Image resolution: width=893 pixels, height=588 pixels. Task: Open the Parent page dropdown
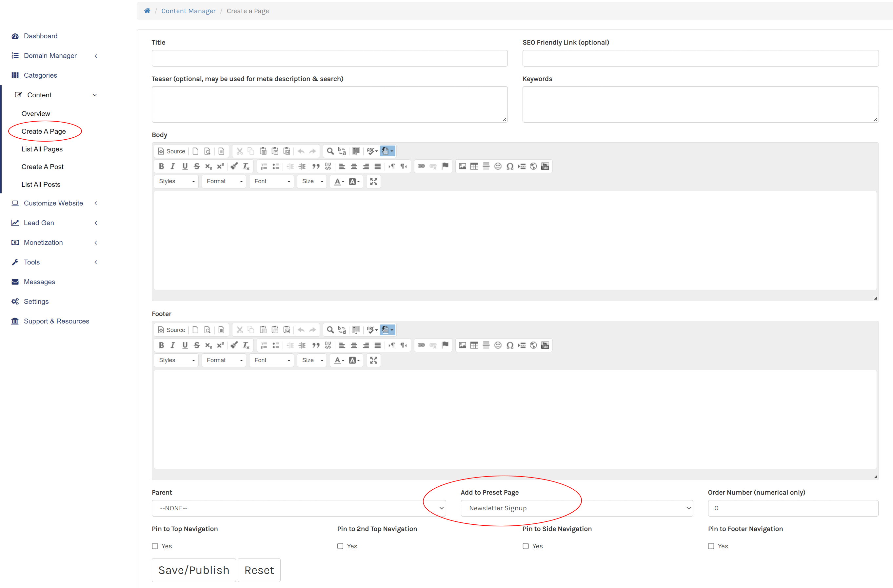299,508
